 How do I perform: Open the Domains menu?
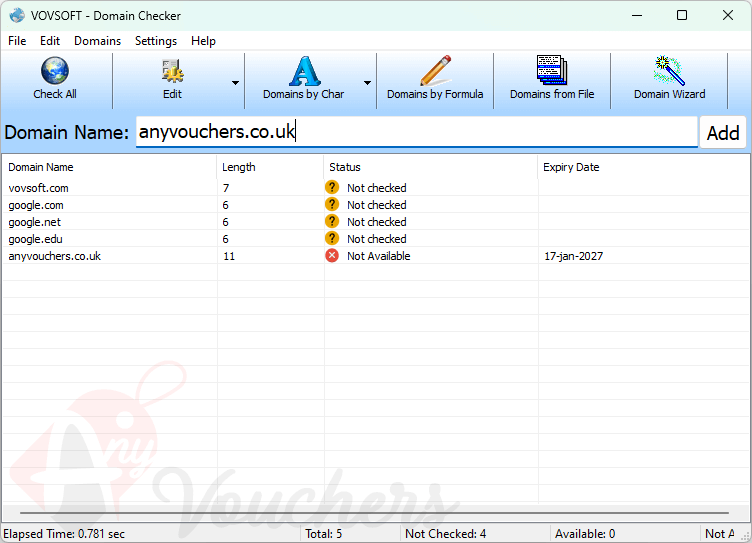pos(97,41)
